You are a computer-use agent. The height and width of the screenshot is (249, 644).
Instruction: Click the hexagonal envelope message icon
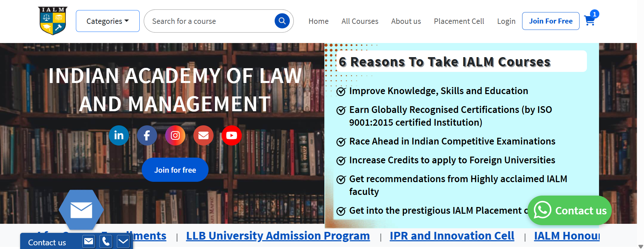[x=81, y=210]
